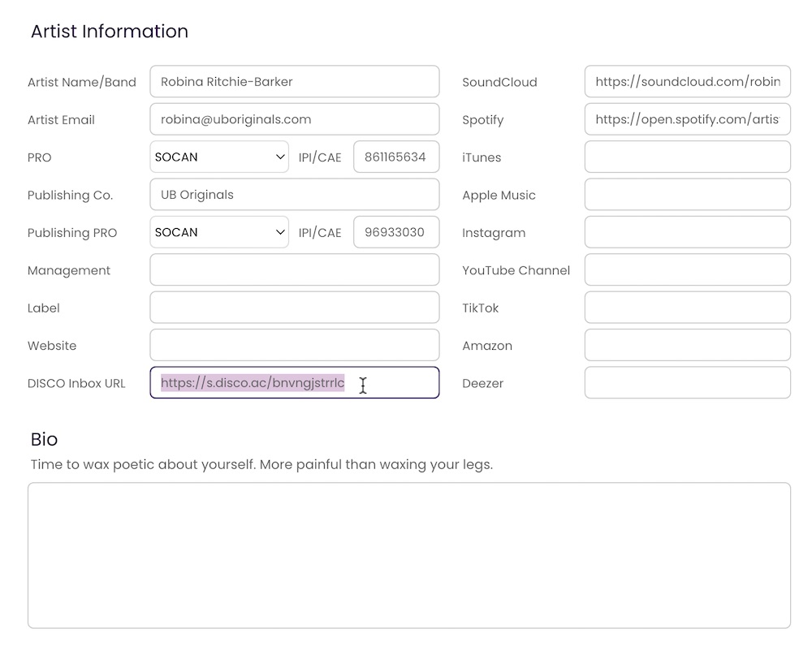Edit Publishing PRO IPI/CAE 96933030
812x646 pixels.
point(396,232)
